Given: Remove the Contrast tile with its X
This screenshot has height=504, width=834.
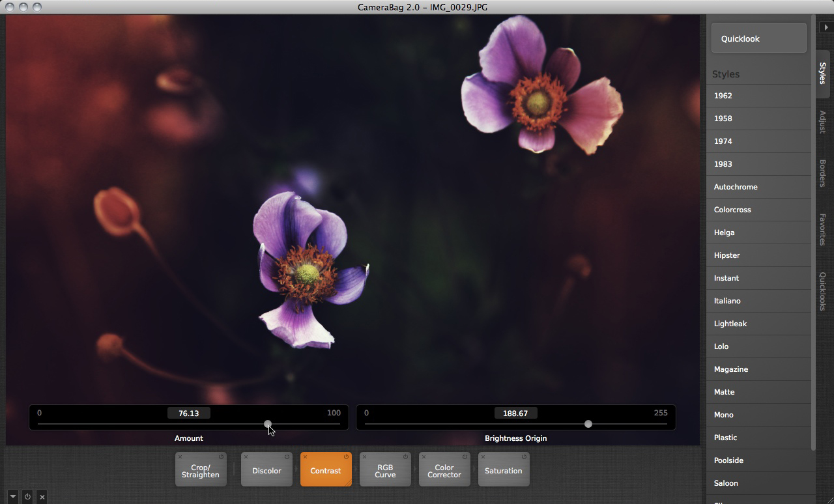Looking at the screenshot, I should [305, 456].
